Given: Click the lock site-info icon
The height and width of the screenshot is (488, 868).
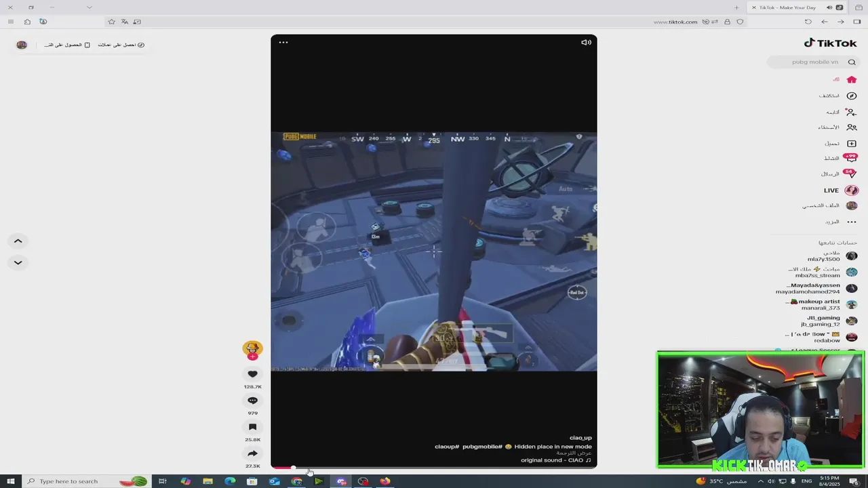Looking at the screenshot, I should pos(728,22).
